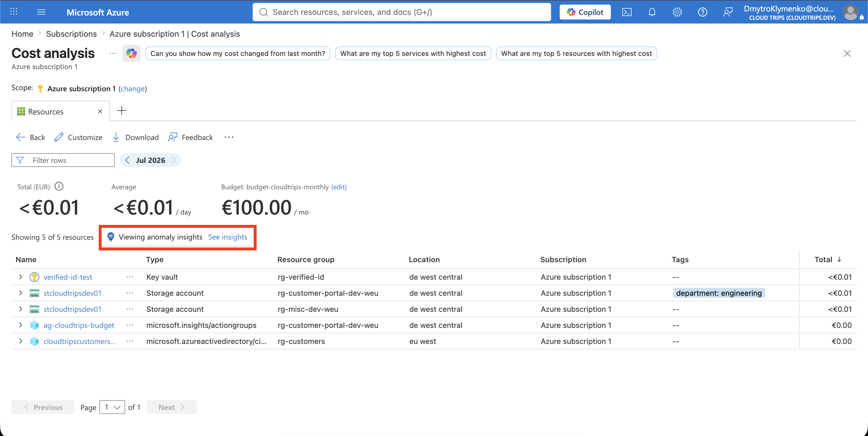Open the storage account link in rg-misc-dev-weu

pyautogui.click(x=72, y=309)
